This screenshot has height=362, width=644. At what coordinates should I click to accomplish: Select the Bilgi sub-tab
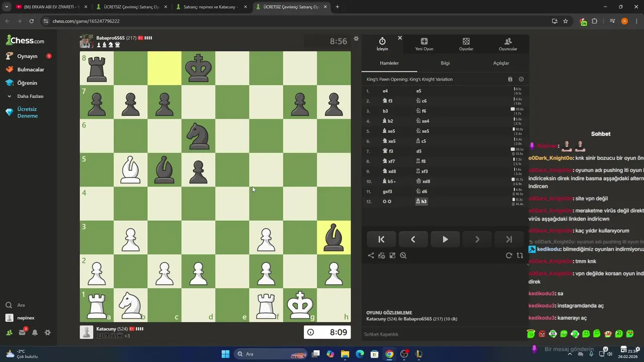(445, 63)
